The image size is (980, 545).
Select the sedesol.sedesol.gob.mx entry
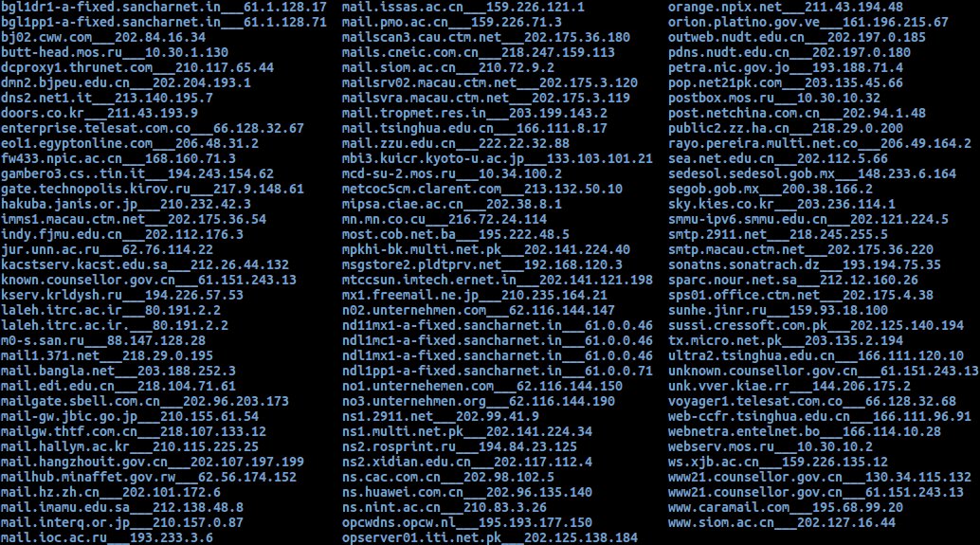coord(812,173)
